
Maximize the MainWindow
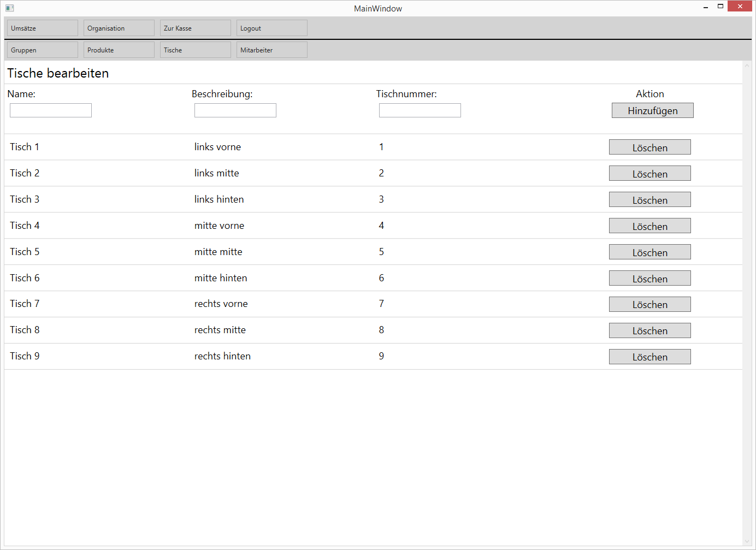coord(720,7)
